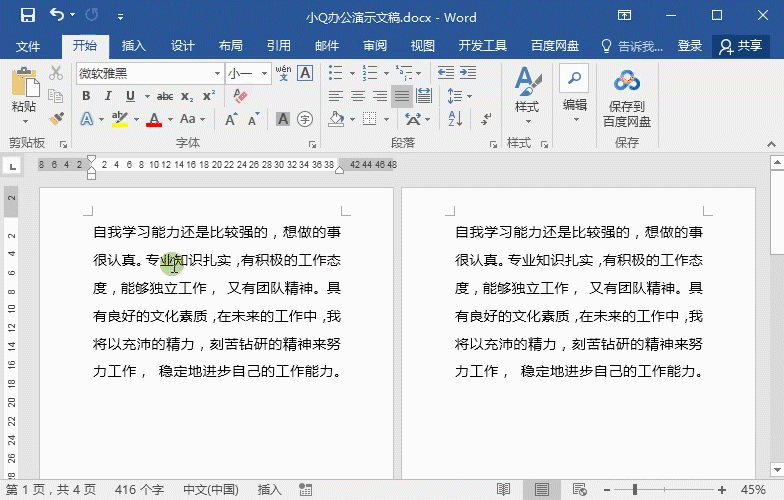Open the undo history dropdown arrow

73,15
